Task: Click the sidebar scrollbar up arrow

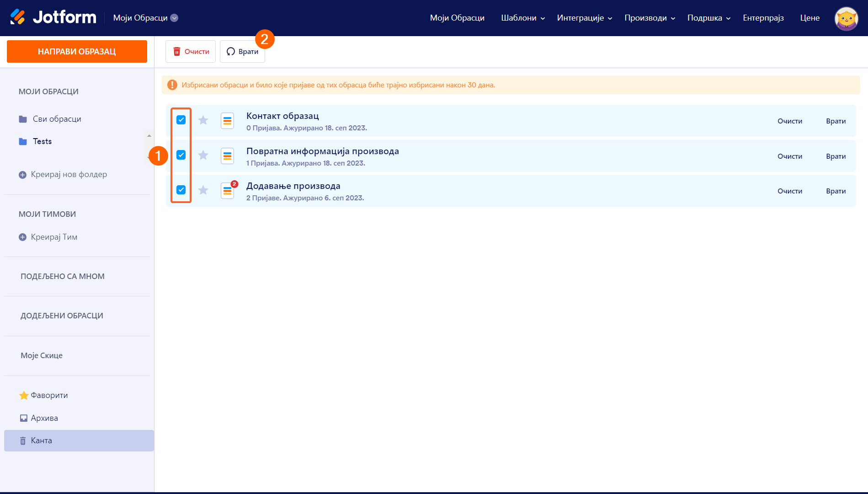Action: 149,136
